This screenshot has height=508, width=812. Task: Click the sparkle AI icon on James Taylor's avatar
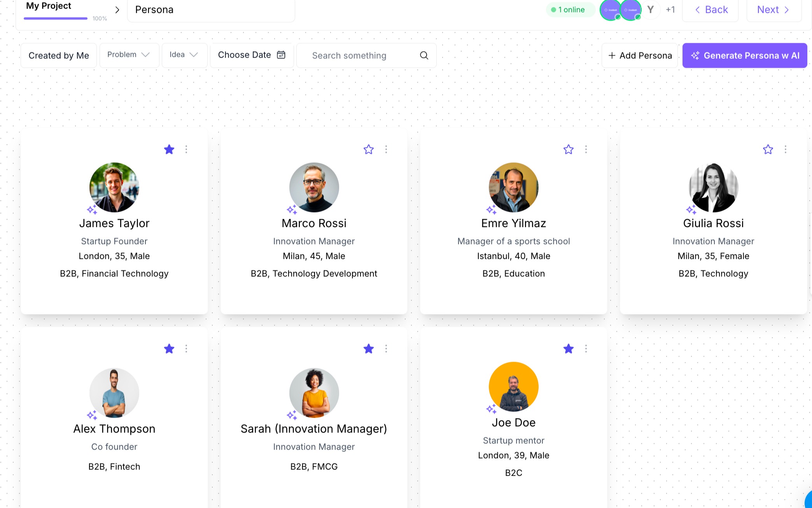pyautogui.click(x=92, y=209)
